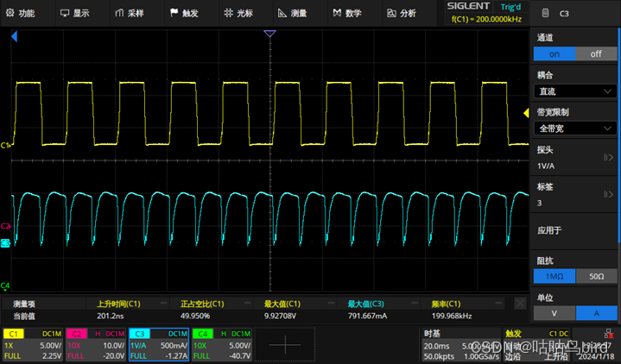Remove the 最大值(C1) measurement via minus icon
The height and width of the screenshot is (364, 621).
point(331,304)
